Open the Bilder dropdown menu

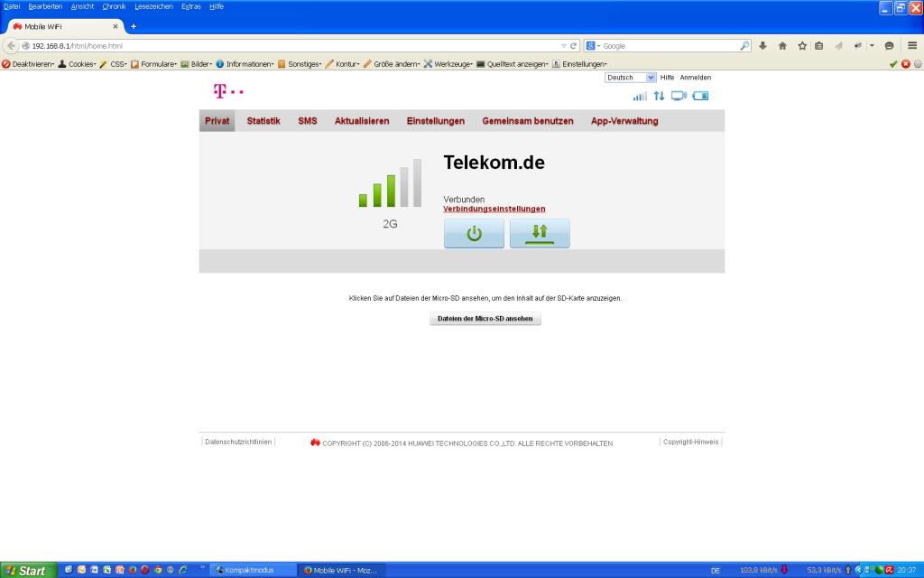pyautogui.click(x=196, y=64)
